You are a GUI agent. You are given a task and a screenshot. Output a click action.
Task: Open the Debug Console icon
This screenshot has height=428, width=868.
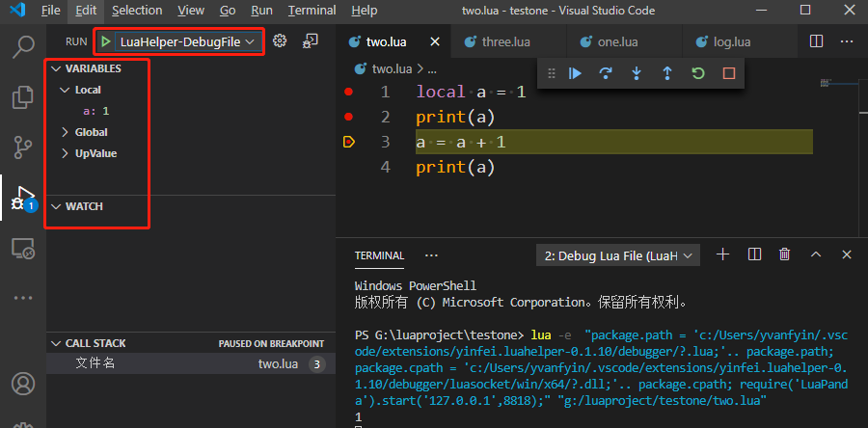pos(311,40)
